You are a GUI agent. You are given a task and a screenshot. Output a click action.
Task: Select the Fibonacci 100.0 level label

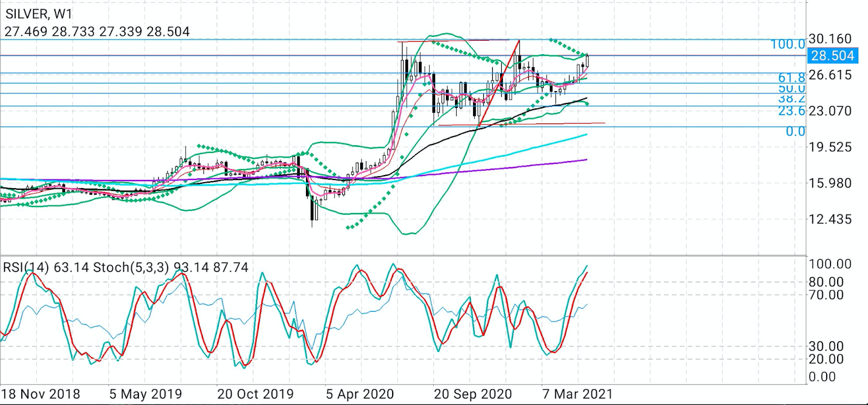[788, 44]
